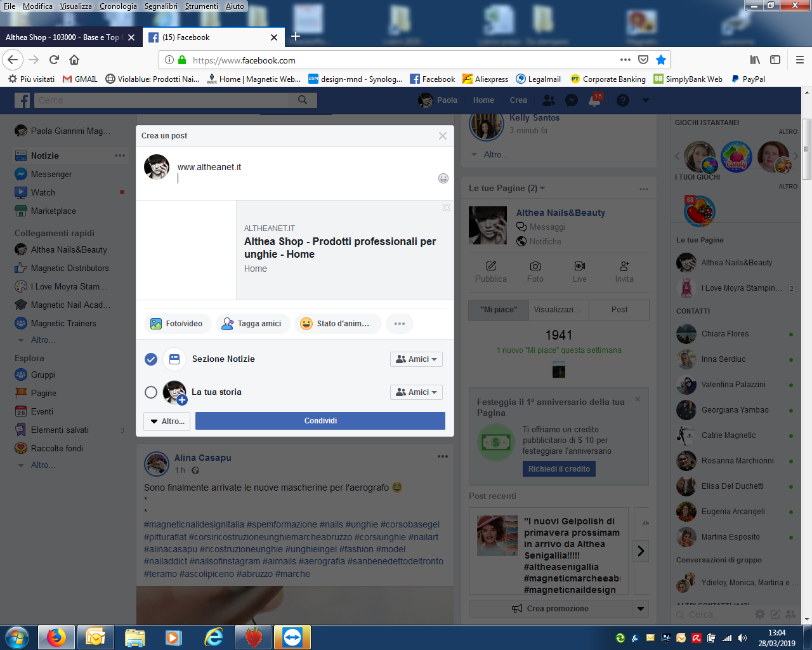Show next recent post with the arrow
The height and width of the screenshot is (650, 812).
coord(641,551)
